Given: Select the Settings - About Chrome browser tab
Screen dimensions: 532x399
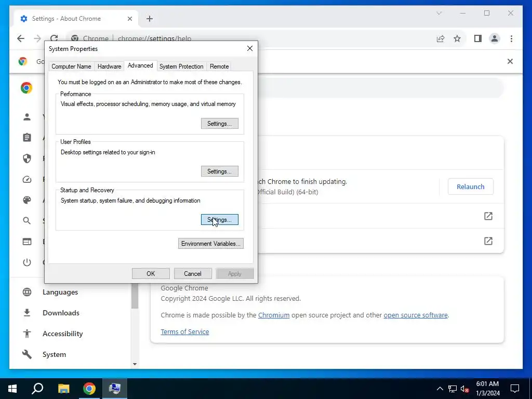Looking at the screenshot, I should pyautogui.click(x=75, y=19).
